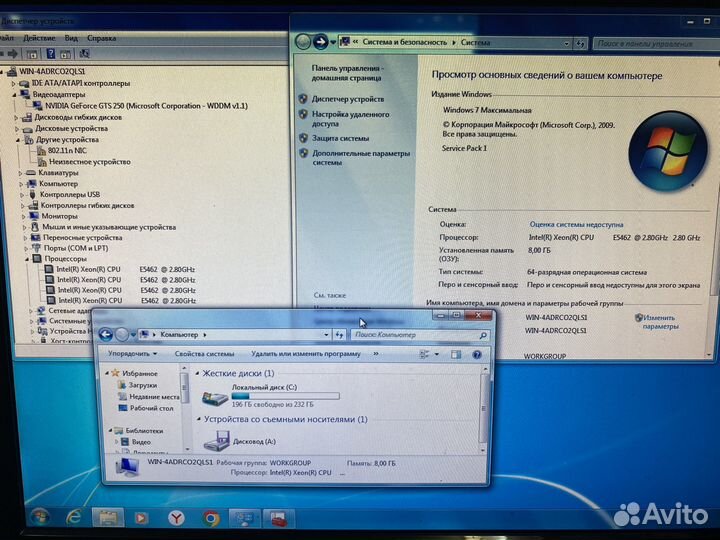Click the Computer window vertical scrollbar

(x=483, y=408)
